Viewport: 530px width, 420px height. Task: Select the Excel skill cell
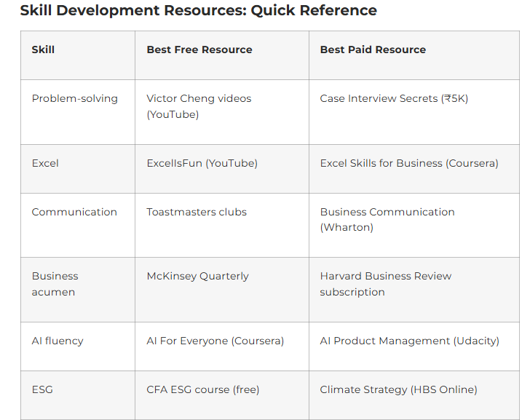point(45,163)
